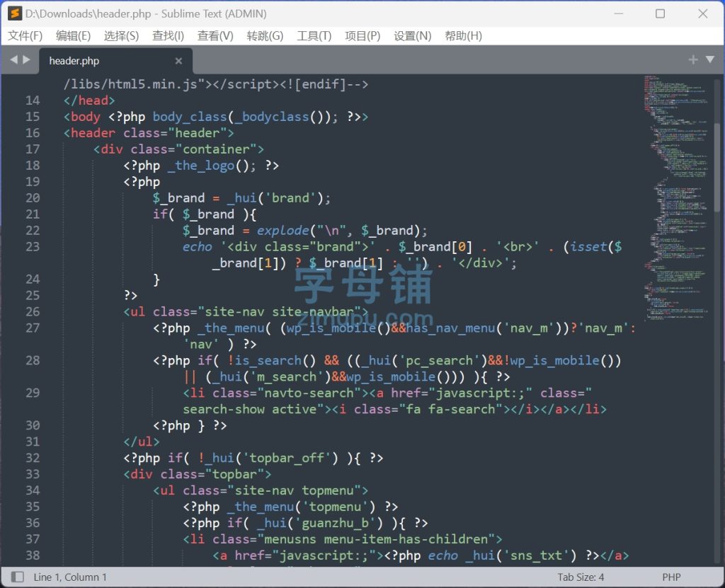Open the 查找(I) menu

(x=168, y=35)
